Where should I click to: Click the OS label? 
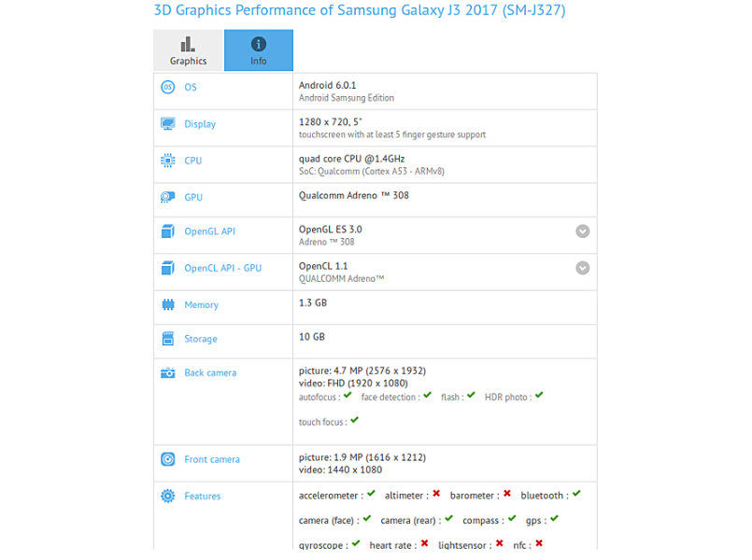pos(191,87)
